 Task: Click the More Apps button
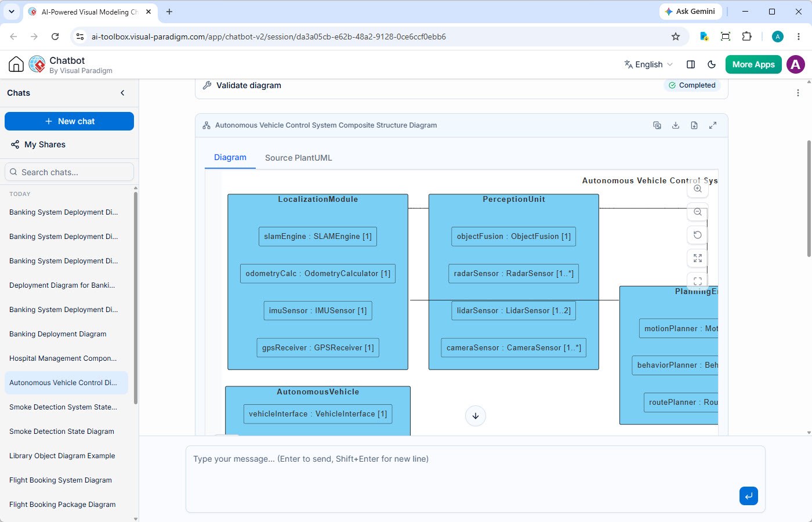[753, 64]
